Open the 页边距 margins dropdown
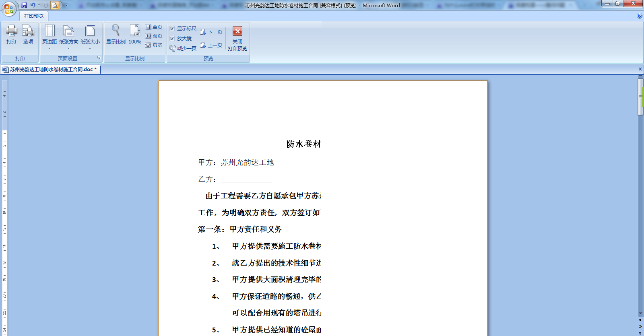 point(50,37)
